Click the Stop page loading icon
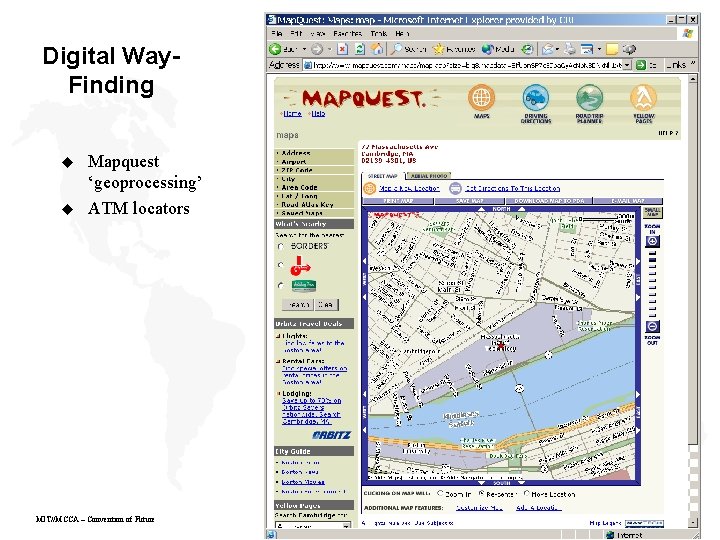Screen dimensions: 720x540 (342, 49)
